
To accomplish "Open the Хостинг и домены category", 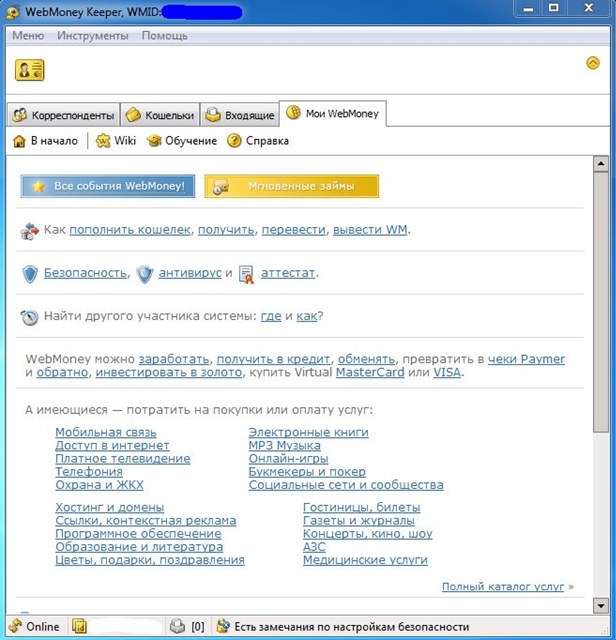I will click(109, 507).
